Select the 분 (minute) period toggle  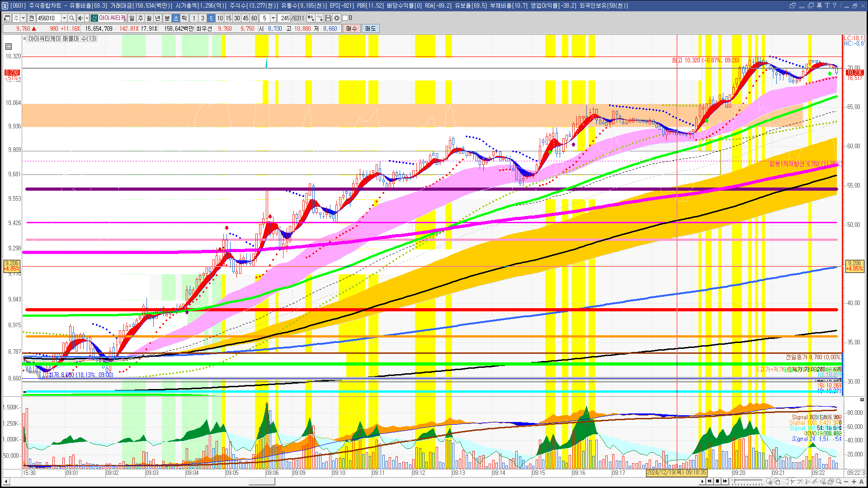[x=167, y=18]
